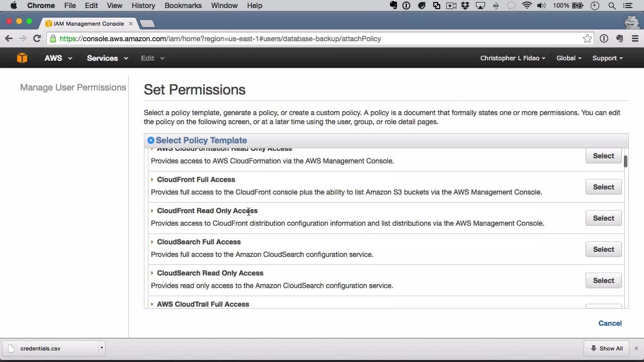Open the Wi-Fi status menu

point(527,6)
